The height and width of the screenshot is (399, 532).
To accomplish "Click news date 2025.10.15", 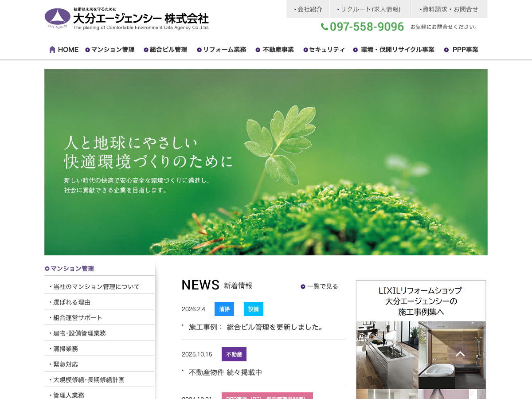I will coord(197,354).
